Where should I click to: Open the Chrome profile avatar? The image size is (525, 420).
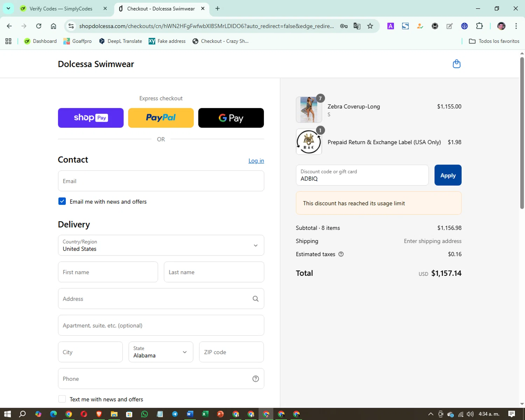click(x=501, y=26)
